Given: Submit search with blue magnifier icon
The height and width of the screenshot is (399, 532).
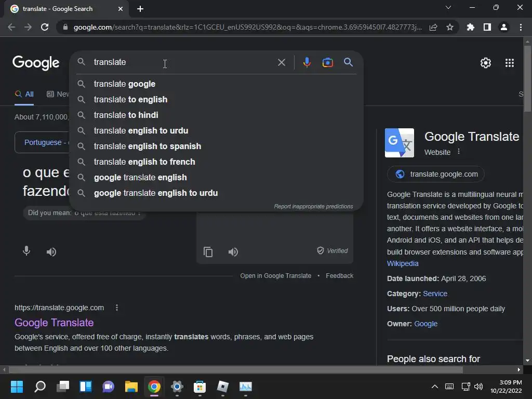Looking at the screenshot, I should pyautogui.click(x=348, y=62).
